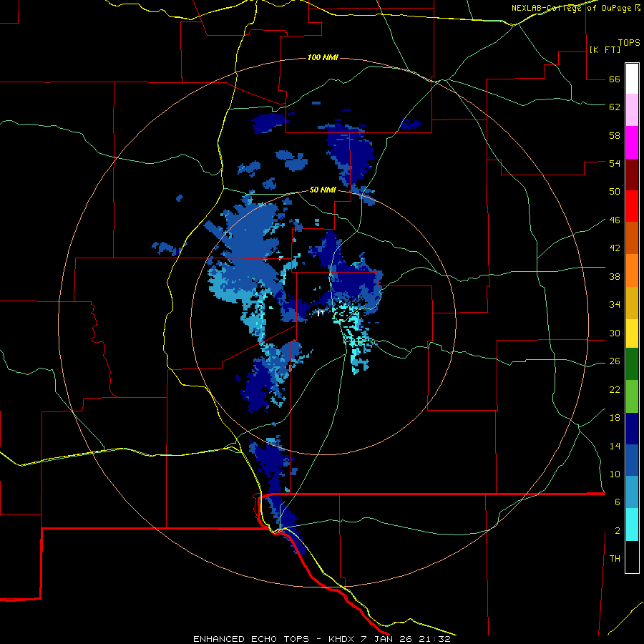
Task: Click the dark red (maroon) legend swatch
Action: coord(632,175)
